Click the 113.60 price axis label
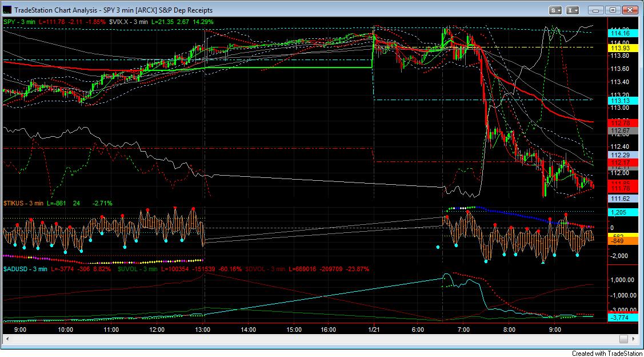The image size is (644, 357). tap(620, 69)
